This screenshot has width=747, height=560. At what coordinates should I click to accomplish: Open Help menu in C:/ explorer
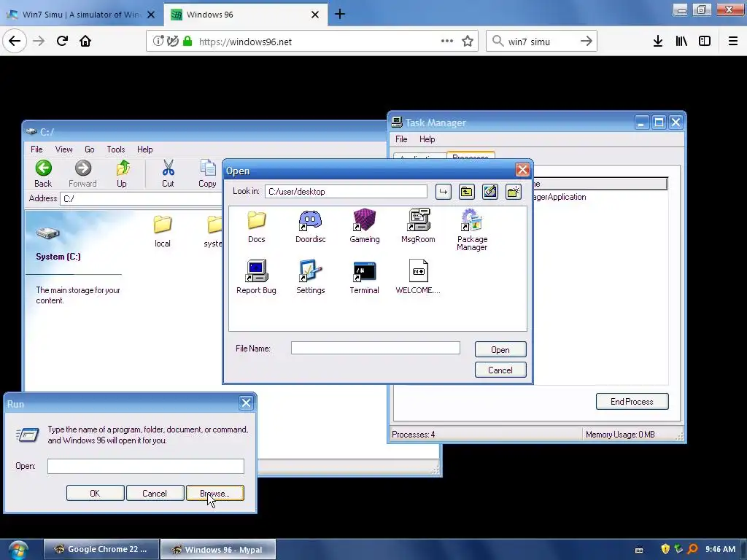[145, 149]
